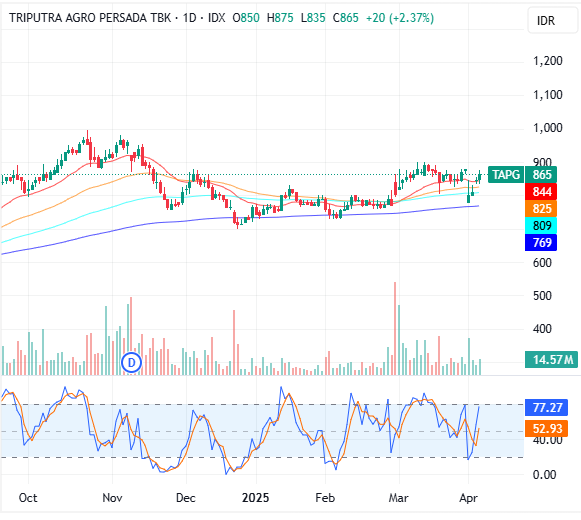Click the 1,200 price scale label

click(547, 61)
